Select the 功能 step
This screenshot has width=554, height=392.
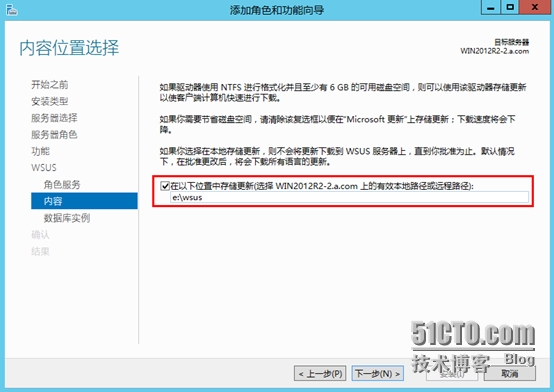pyautogui.click(x=40, y=151)
